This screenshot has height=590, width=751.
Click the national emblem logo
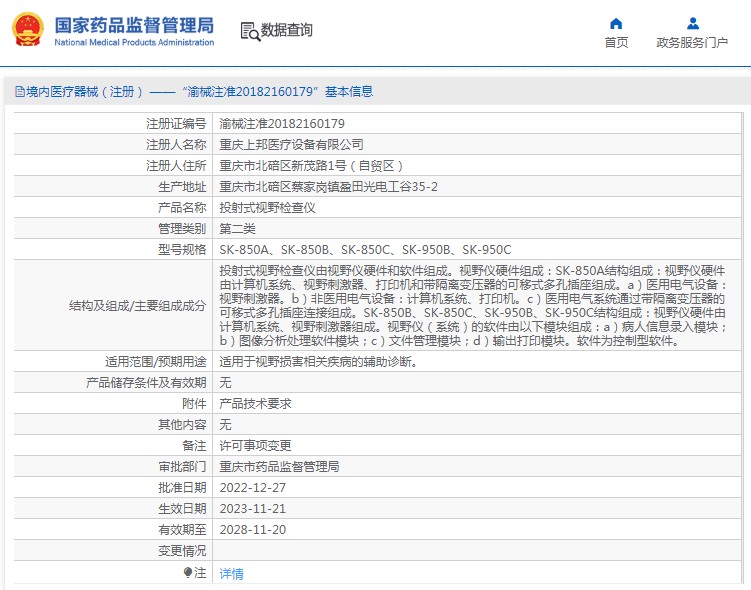pos(27,29)
